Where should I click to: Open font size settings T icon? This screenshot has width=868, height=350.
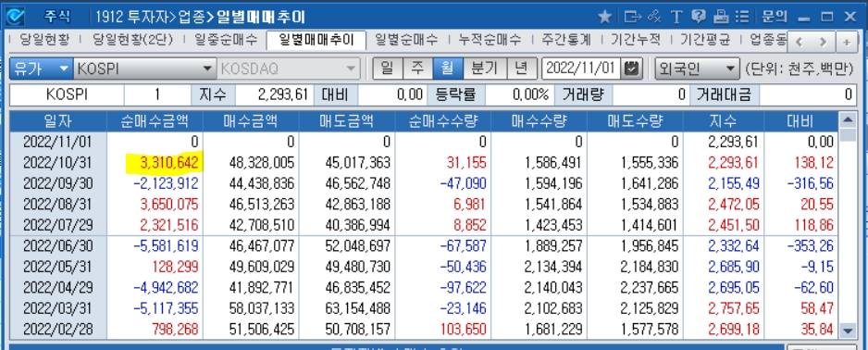(676, 18)
